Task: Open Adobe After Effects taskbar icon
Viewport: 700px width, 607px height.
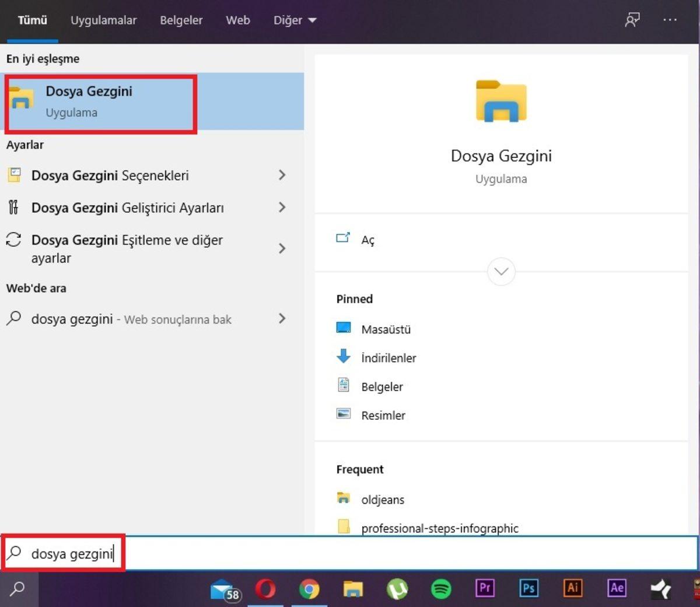Action: 617,588
